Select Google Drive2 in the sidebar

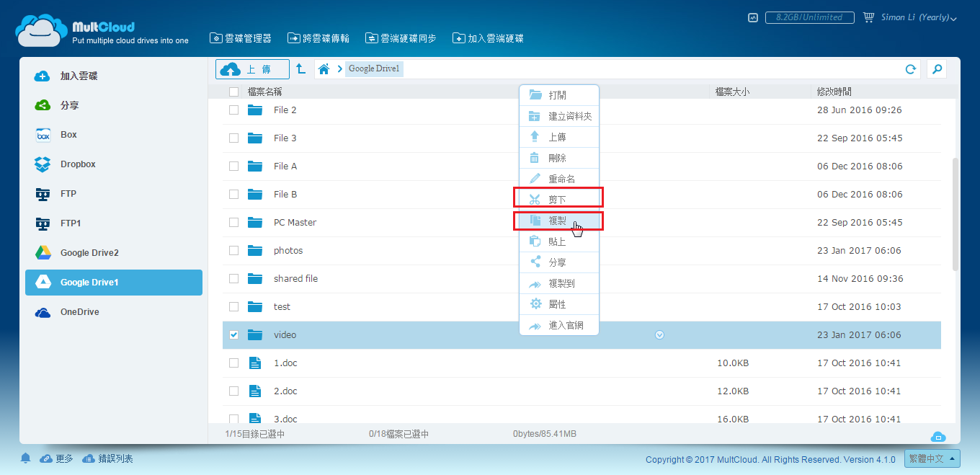coord(114,253)
